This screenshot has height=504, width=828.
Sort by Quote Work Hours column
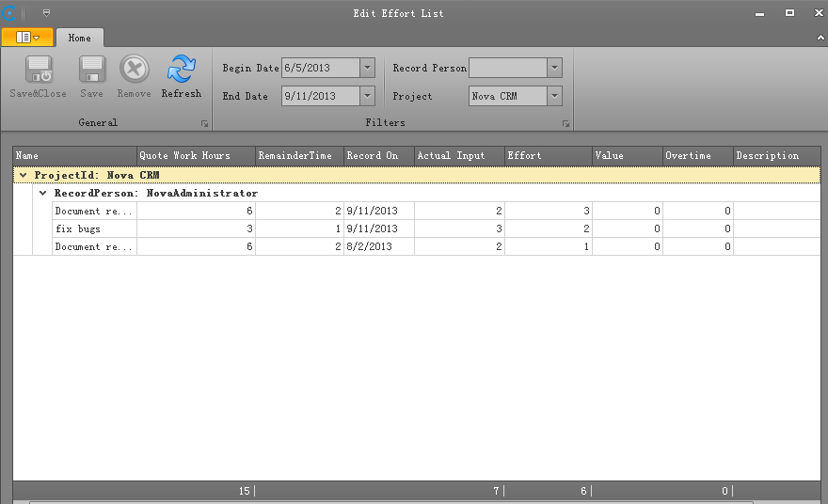195,155
